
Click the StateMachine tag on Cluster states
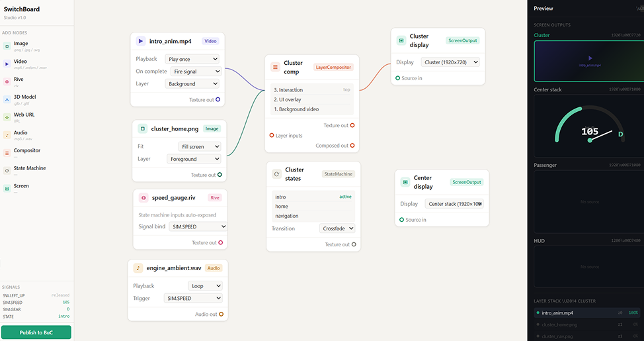(x=339, y=174)
